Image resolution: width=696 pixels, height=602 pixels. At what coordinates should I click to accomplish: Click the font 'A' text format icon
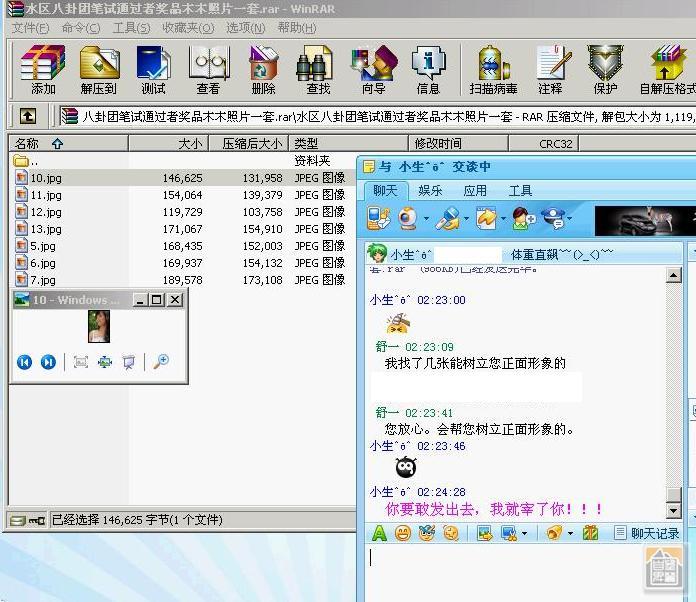379,533
